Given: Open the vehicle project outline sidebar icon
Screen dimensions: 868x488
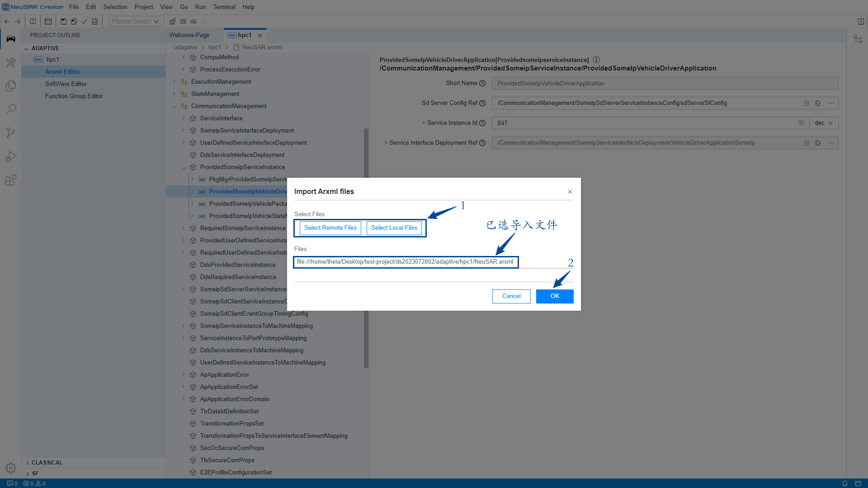Looking at the screenshot, I should pyautogui.click(x=11, y=39).
